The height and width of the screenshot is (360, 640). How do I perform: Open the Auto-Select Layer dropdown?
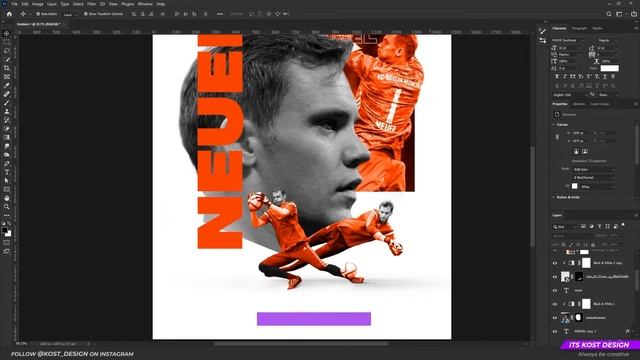pyautogui.click(x=70, y=14)
